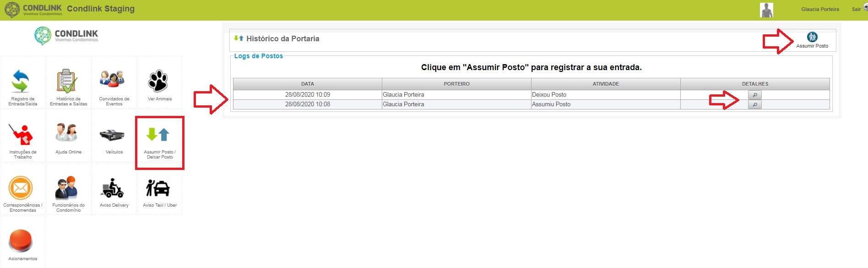Viewport: 868px width, 268px height.
Task: Open Funcionários do Condomínio icon
Action: click(x=67, y=187)
